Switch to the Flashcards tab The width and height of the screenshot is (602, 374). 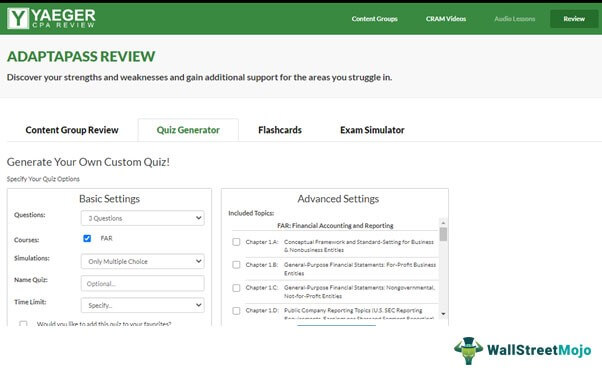(280, 130)
